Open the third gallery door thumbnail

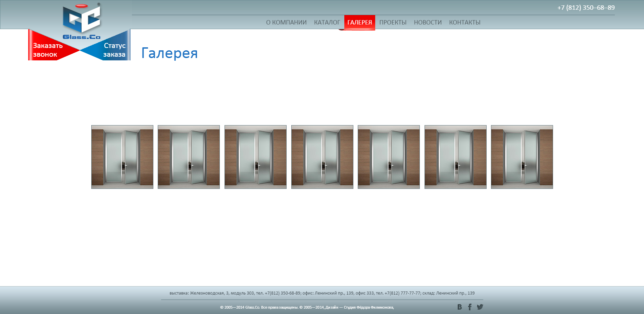click(x=255, y=157)
